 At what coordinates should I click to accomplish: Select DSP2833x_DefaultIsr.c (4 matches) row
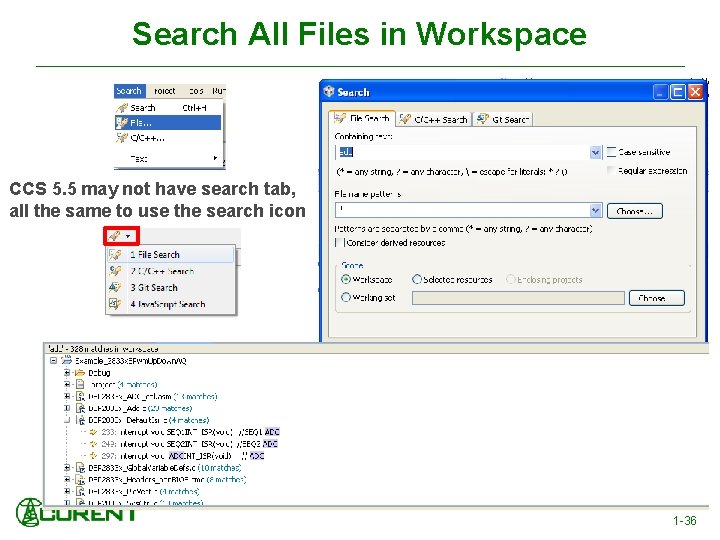(x=148, y=420)
